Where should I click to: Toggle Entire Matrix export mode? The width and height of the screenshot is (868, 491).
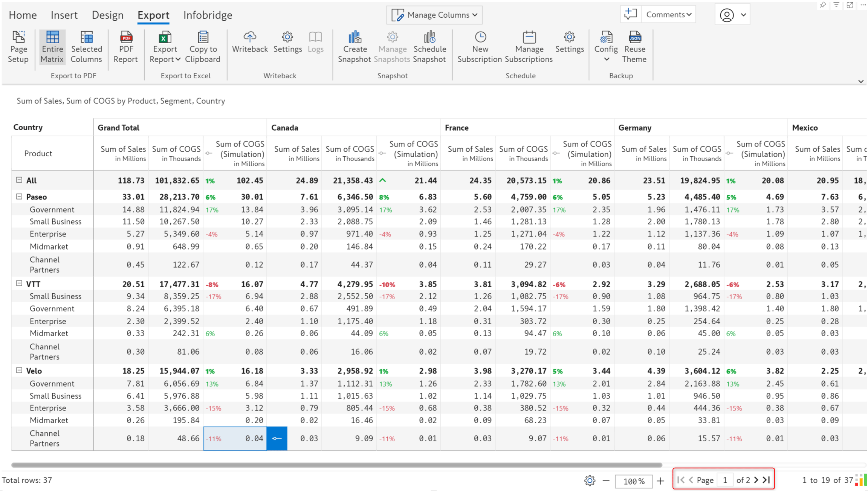52,47
